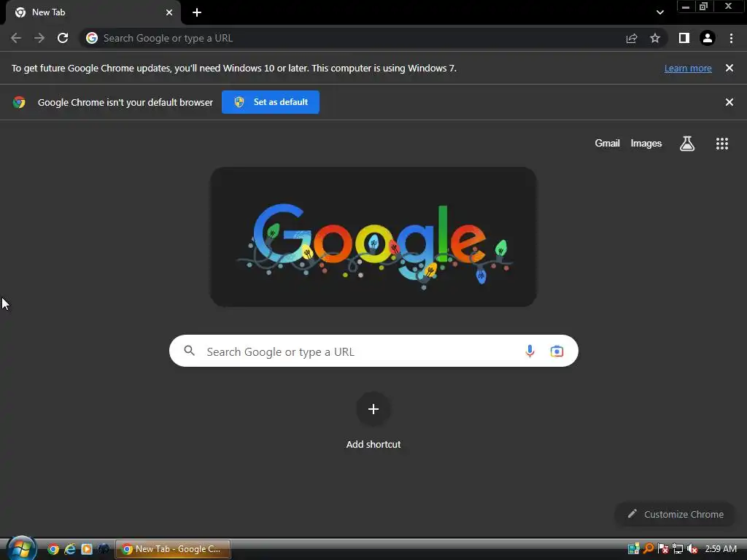Viewport: 747px width, 560px height.
Task: Open a new tab with plus button
Action: click(x=197, y=12)
